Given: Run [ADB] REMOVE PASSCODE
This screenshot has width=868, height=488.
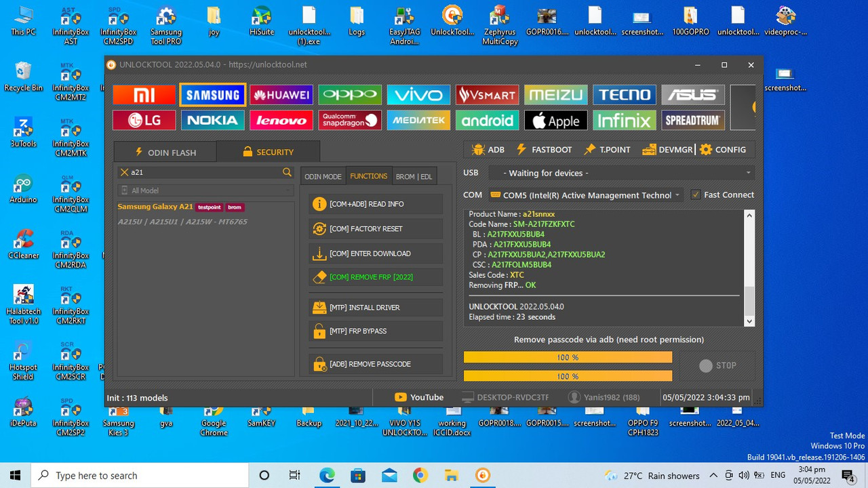Looking at the screenshot, I should pyautogui.click(x=376, y=364).
